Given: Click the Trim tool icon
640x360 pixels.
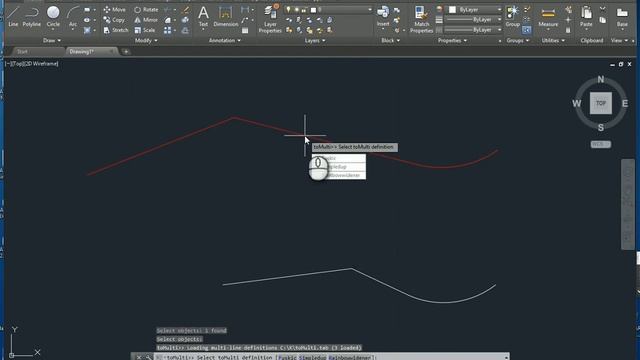Looking at the screenshot, I should [x=168, y=9].
